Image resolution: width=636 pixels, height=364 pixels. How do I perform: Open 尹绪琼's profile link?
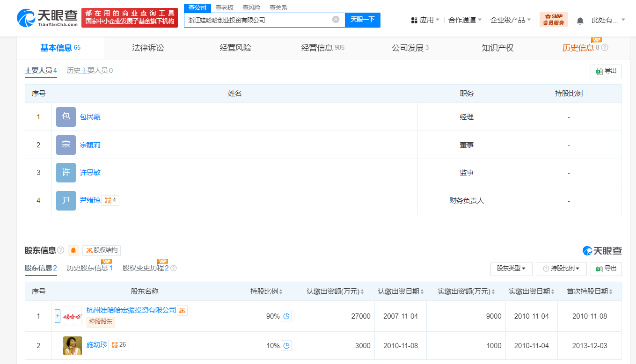90,200
